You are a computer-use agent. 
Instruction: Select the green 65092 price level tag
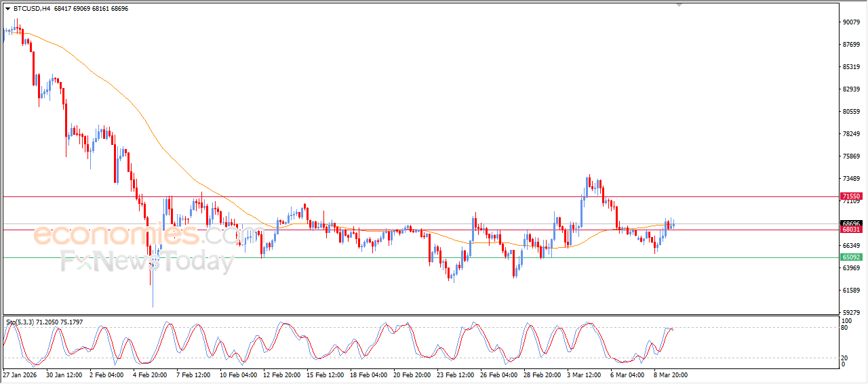[x=851, y=257]
